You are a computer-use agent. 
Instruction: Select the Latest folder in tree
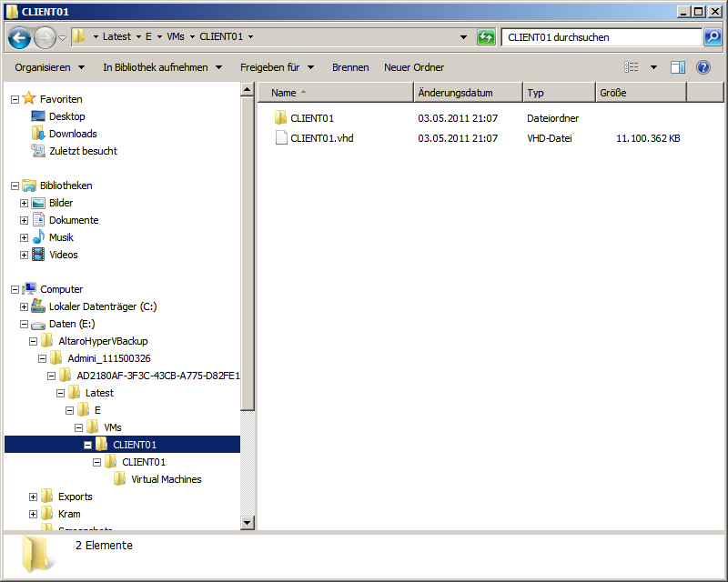99,393
